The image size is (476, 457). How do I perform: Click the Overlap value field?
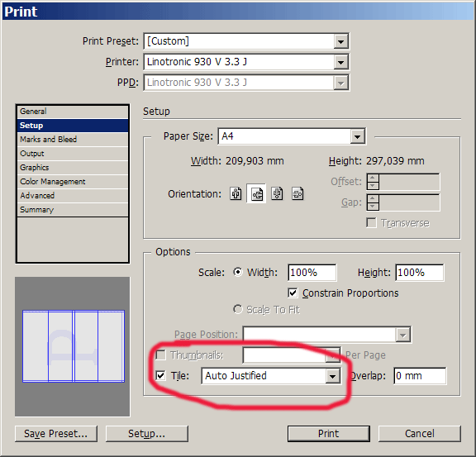[420, 376]
